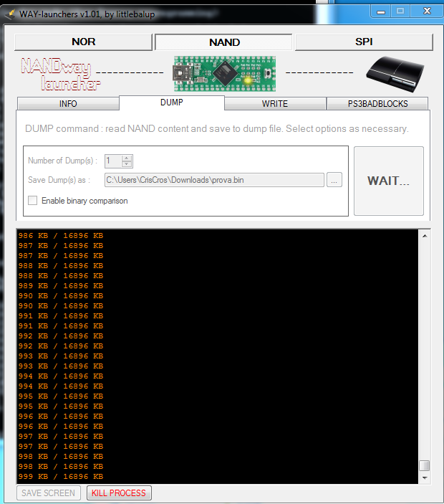Click the large WAIT... button
The image size is (444, 504).
click(388, 181)
